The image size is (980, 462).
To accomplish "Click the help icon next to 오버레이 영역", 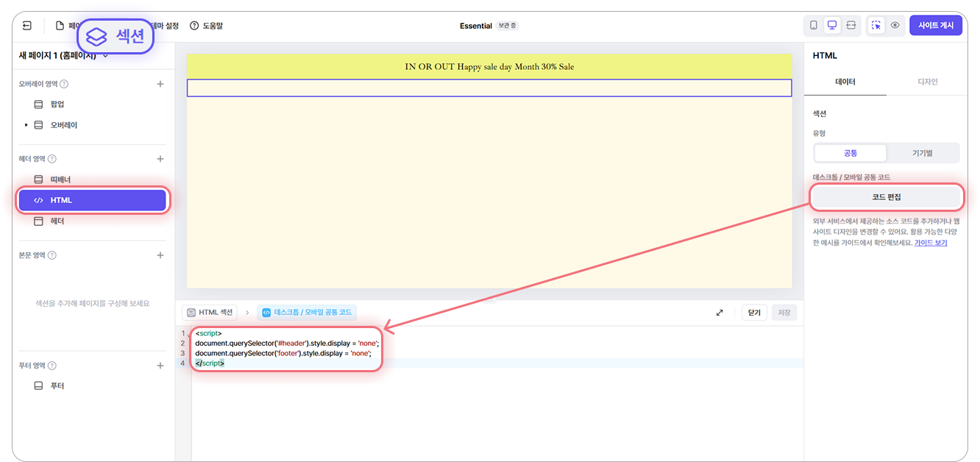I will [64, 84].
